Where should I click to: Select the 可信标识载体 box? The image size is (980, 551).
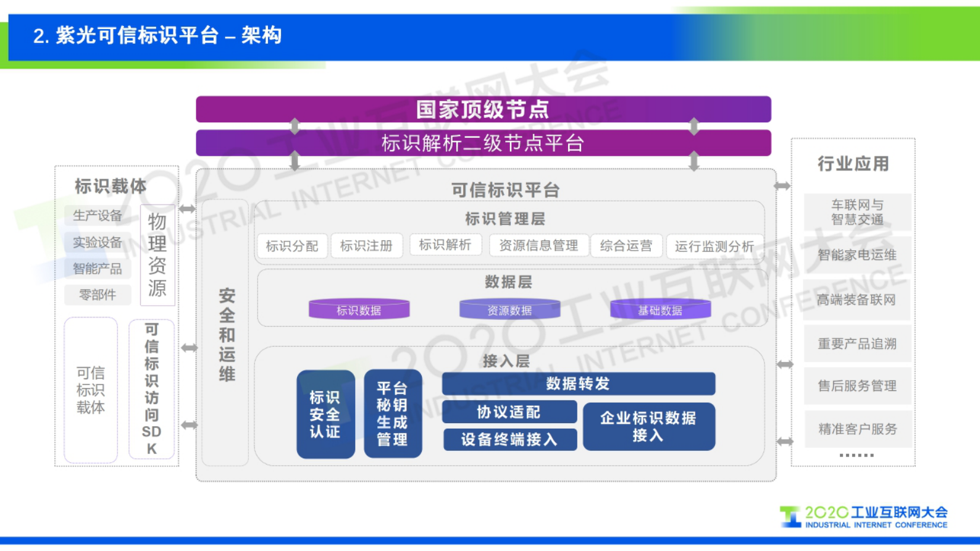point(91,390)
